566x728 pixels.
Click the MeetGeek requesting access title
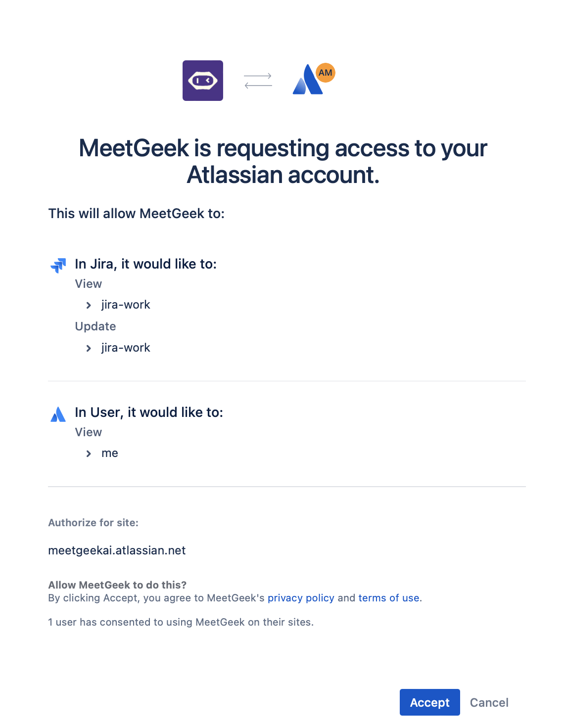[283, 161]
